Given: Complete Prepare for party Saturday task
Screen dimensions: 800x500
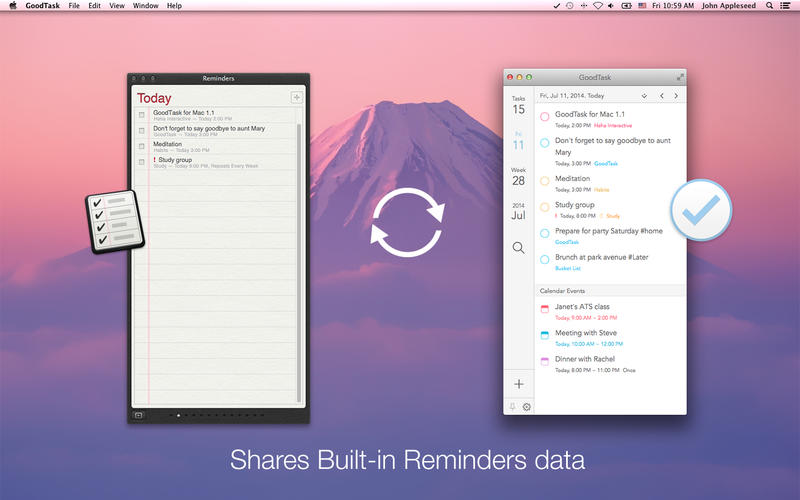Looking at the screenshot, I should [x=544, y=233].
